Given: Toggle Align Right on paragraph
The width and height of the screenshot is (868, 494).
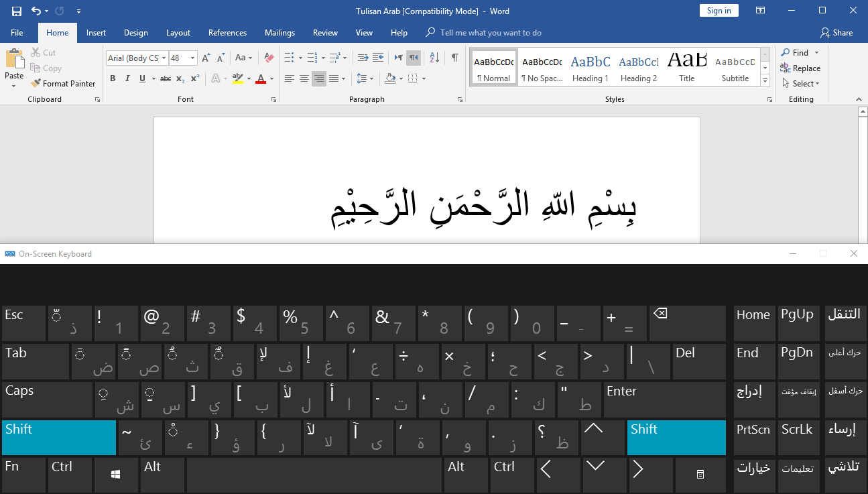Looking at the screenshot, I should [319, 78].
